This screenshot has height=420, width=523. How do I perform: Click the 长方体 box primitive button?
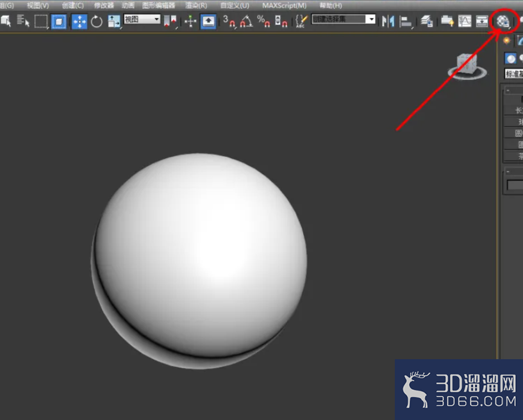pos(513,110)
